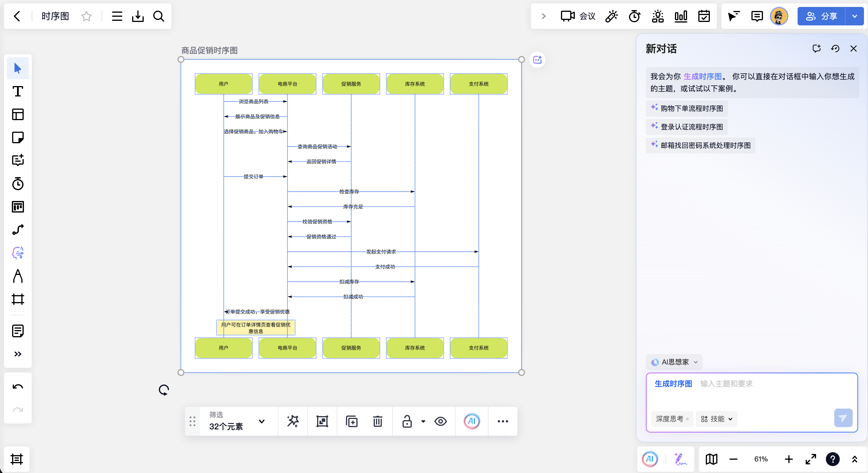Expand the 技能 dropdown

(x=717, y=419)
